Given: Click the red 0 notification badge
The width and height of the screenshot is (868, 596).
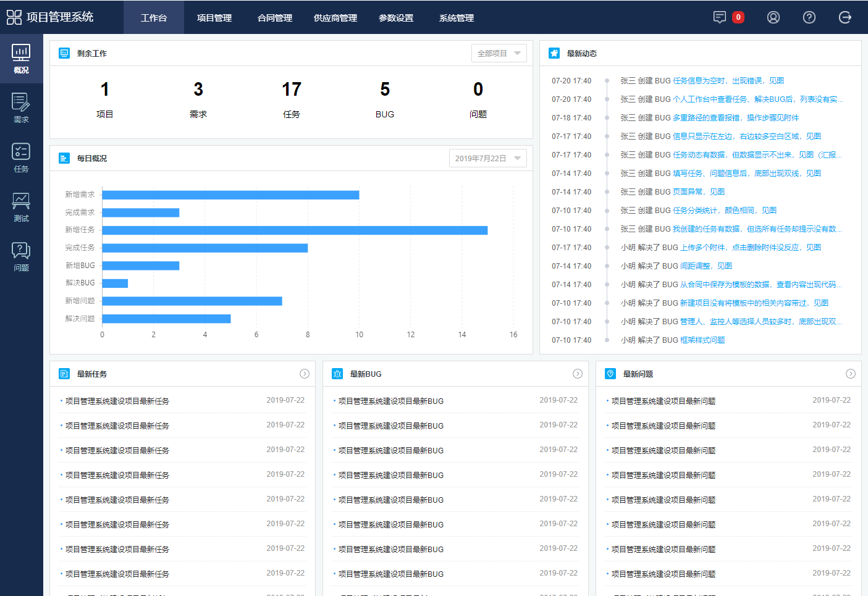Looking at the screenshot, I should coord(738,17).
